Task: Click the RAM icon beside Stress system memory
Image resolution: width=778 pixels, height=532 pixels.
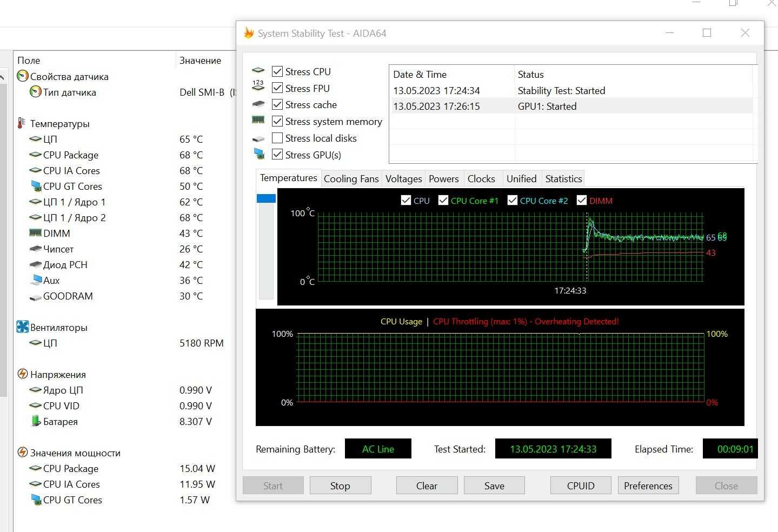Action: [258, 120]
